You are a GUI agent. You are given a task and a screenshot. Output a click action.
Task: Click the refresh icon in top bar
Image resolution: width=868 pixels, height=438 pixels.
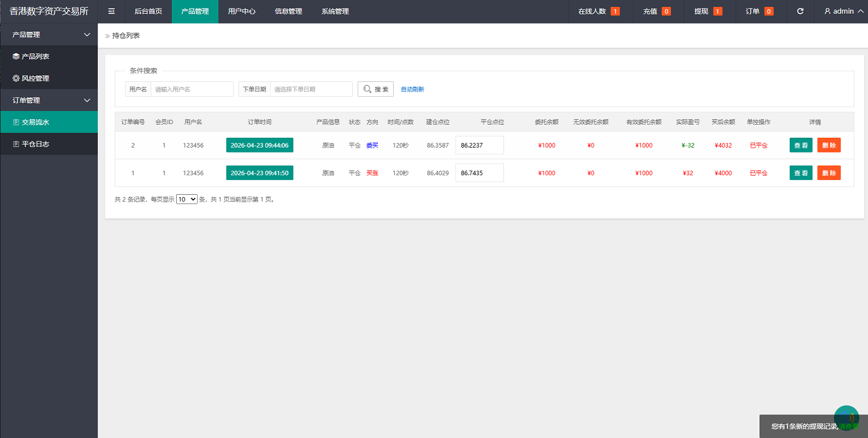click(x=800, y=11)
